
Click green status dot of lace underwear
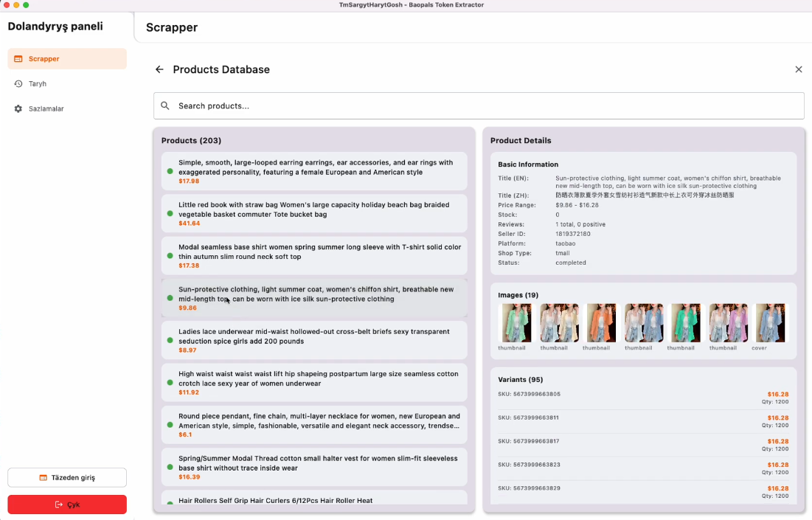(x=170, y=340)
